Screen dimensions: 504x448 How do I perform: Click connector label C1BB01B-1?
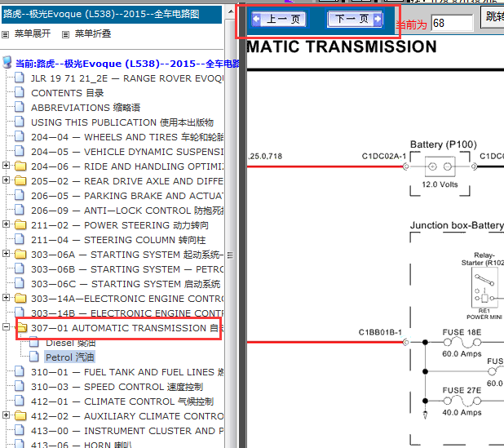click(380, 332)
